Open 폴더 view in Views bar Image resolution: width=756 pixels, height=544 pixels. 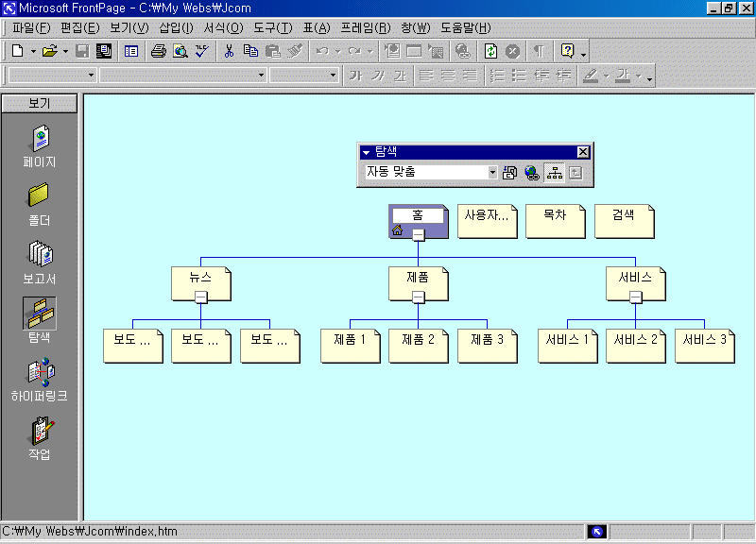pos(40,205)
